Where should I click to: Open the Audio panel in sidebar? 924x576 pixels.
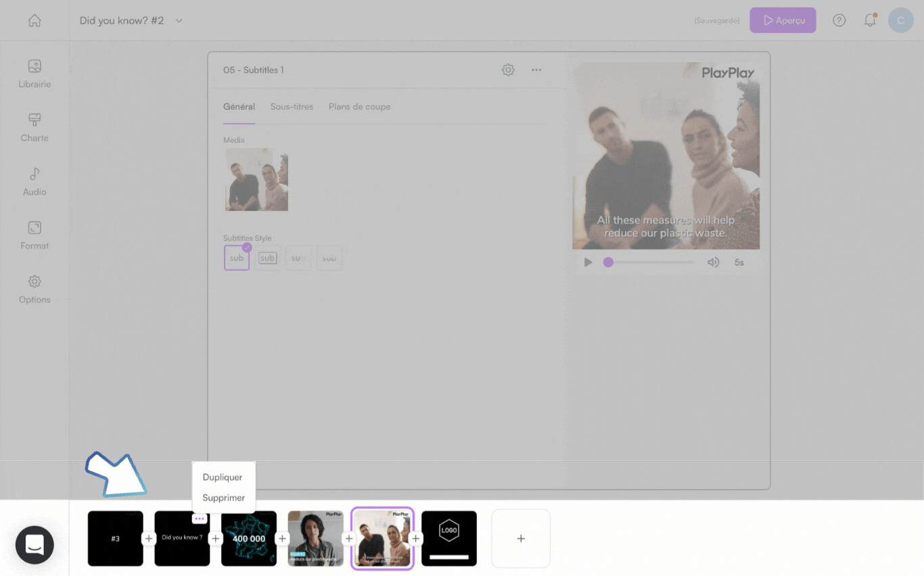click(34, 182)
